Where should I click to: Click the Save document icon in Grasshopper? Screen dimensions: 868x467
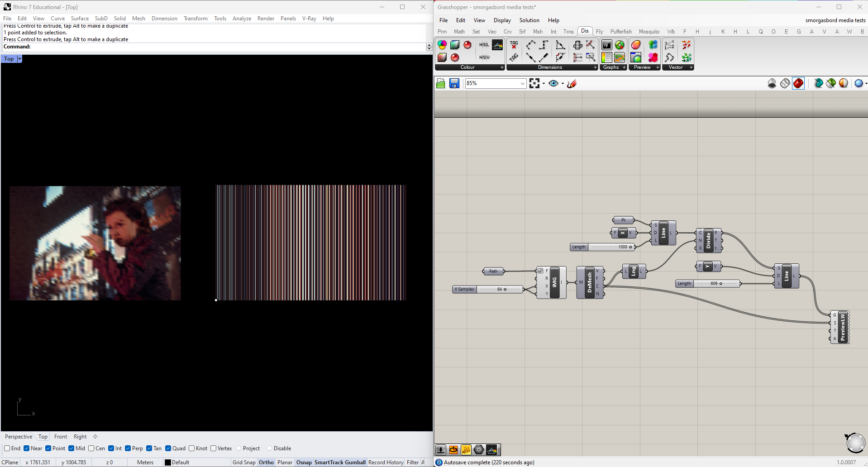click(x=454, y=83)
